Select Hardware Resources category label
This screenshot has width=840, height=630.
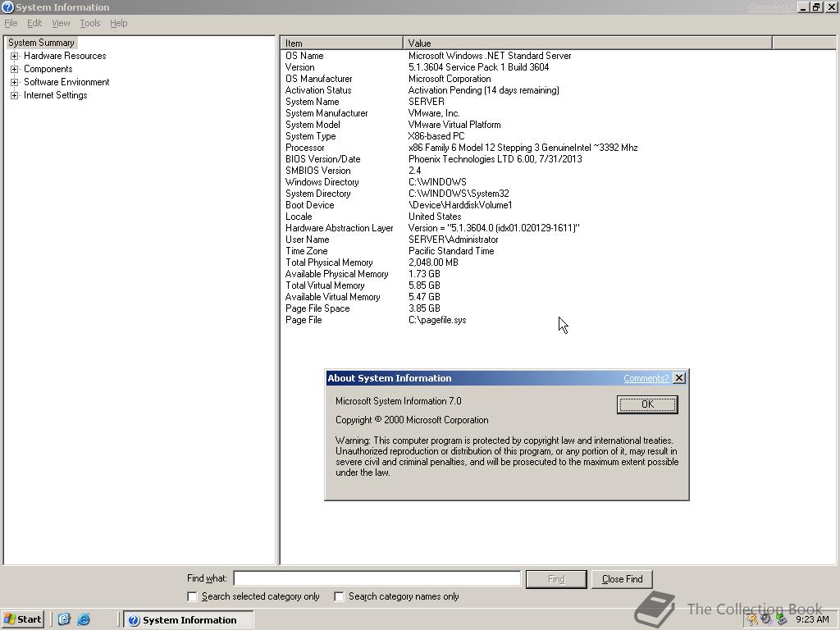(65, 56)
